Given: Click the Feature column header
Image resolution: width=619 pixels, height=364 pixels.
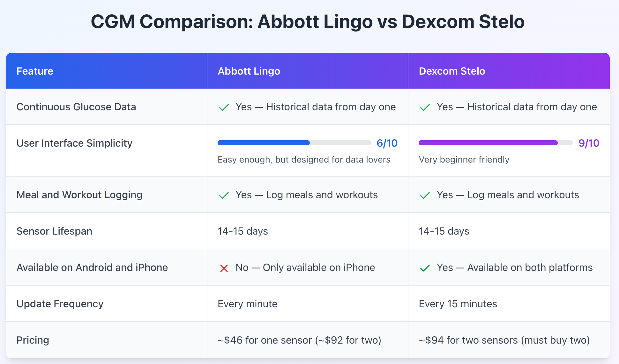Looking at the screenshot, I should [35, 71].
